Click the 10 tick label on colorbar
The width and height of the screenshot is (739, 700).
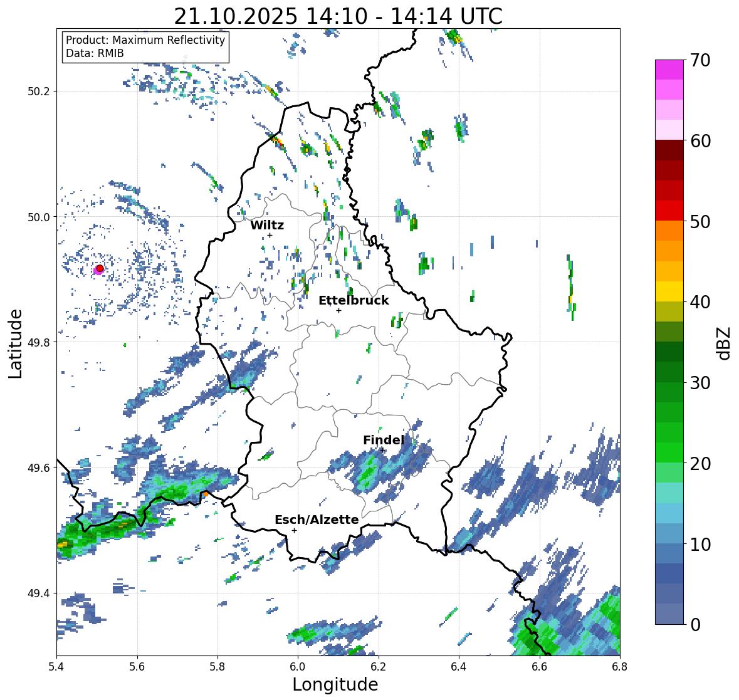[700, 544]
